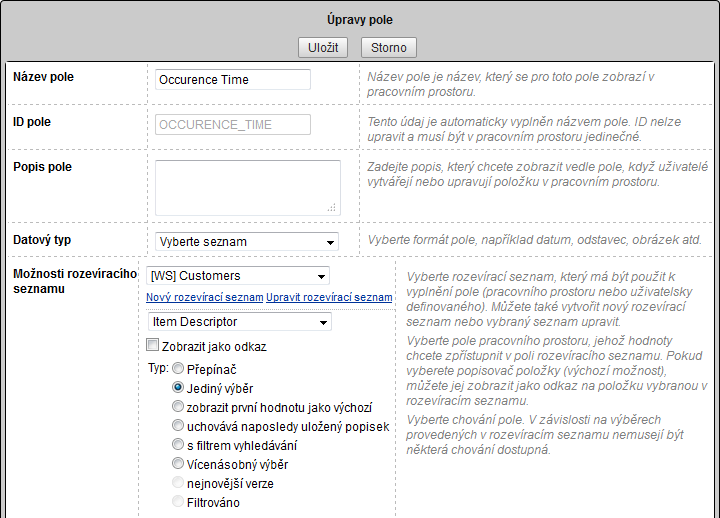Click the ID pole field
Viewport: 720px width, 518px height.
tap(233, 125)
